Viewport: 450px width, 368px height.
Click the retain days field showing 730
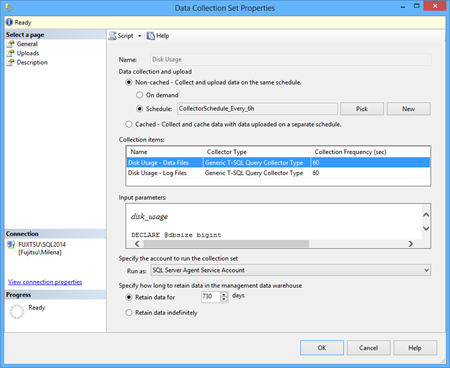(210, 296)
